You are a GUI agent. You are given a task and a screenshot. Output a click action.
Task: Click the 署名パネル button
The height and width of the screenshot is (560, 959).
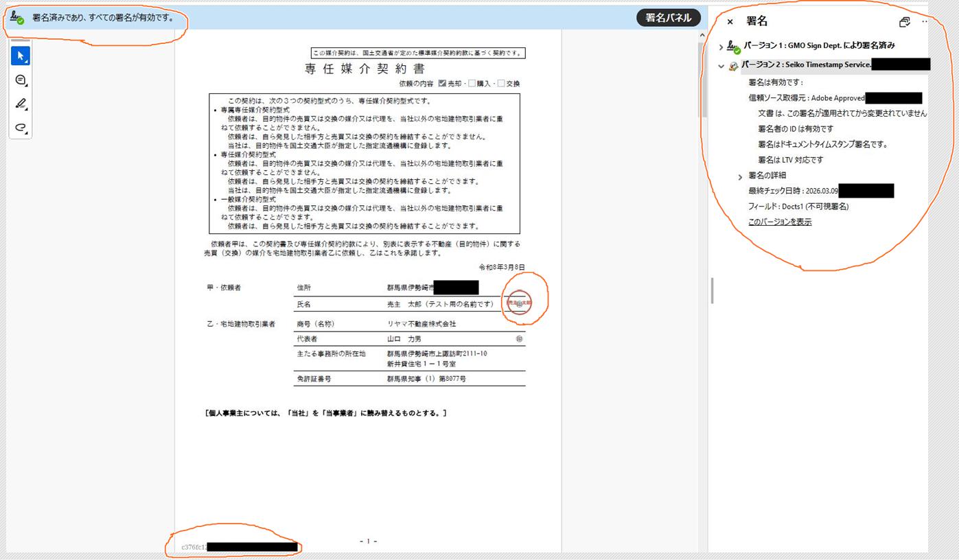[668, 18]
